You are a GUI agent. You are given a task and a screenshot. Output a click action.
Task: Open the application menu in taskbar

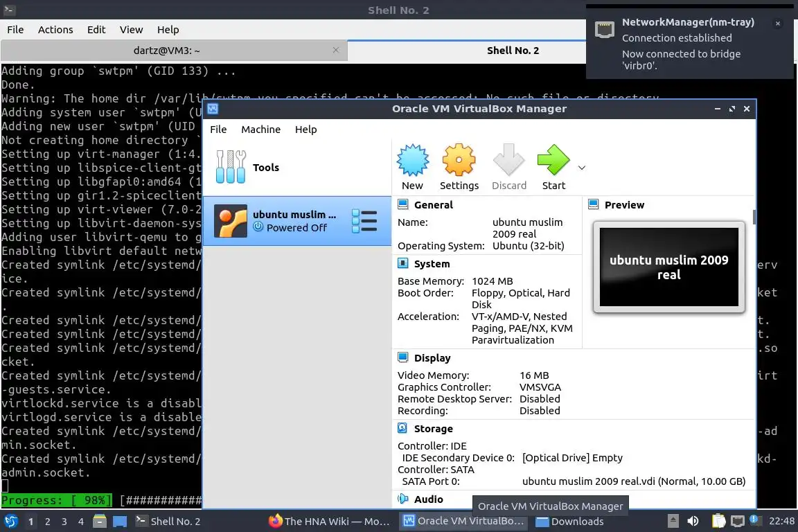10,522
